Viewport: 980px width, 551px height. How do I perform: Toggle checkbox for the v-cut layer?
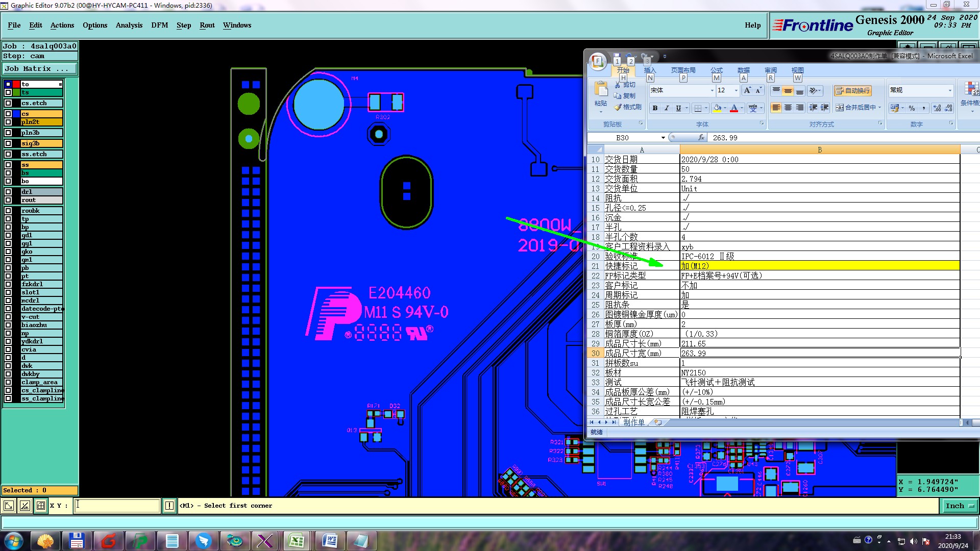[8, 317]
